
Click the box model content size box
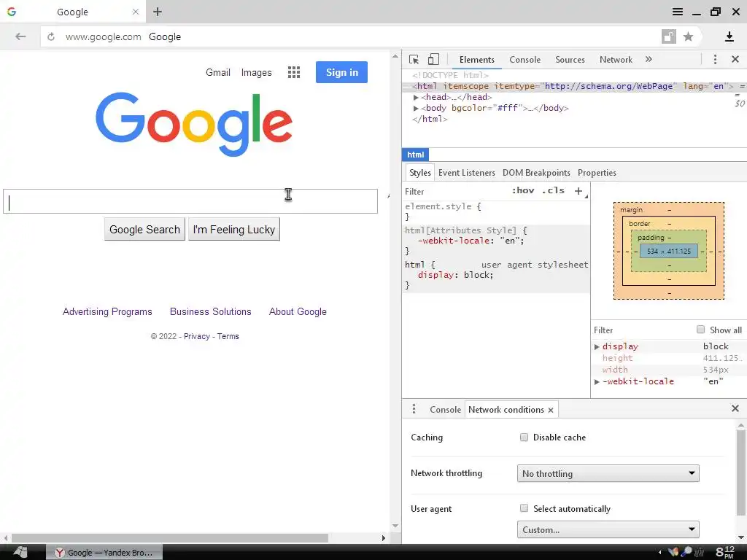(669, 251)
